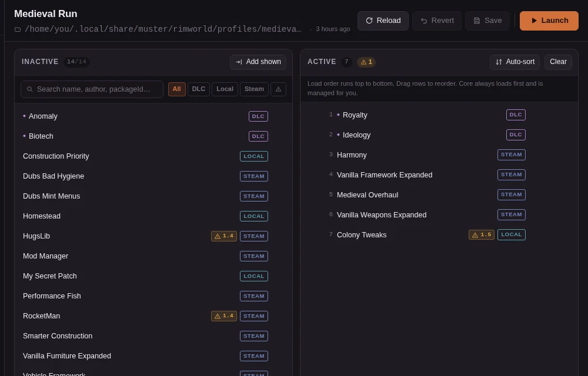Click the DLC badge on Anomaly
The image size is (588, 376).
[258, 116]
